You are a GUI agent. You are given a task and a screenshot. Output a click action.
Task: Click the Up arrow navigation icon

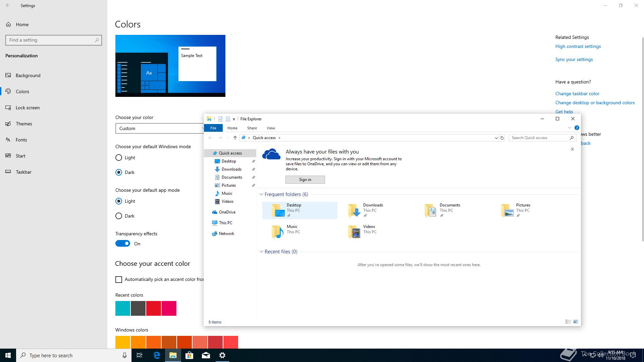(235, 138)
